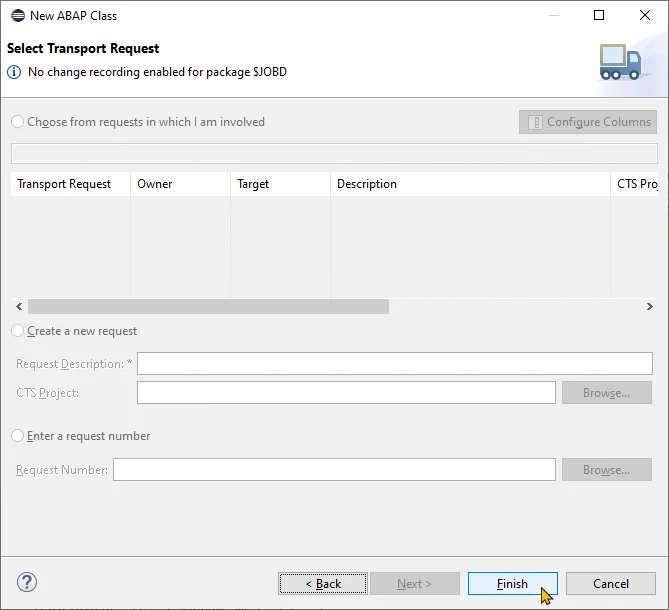Sort by the Transport Request column header
This screenshot has width=669, height=610.
70,184
